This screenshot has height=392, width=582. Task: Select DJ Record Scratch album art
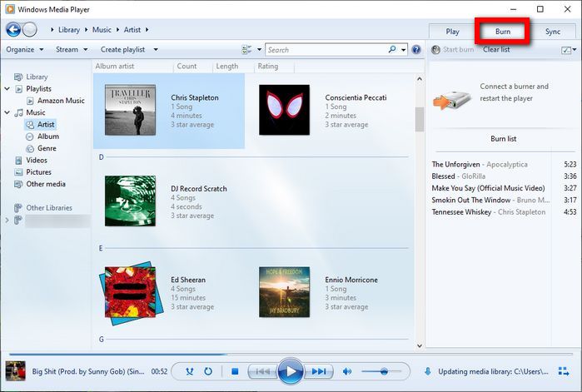click(130, 201)
